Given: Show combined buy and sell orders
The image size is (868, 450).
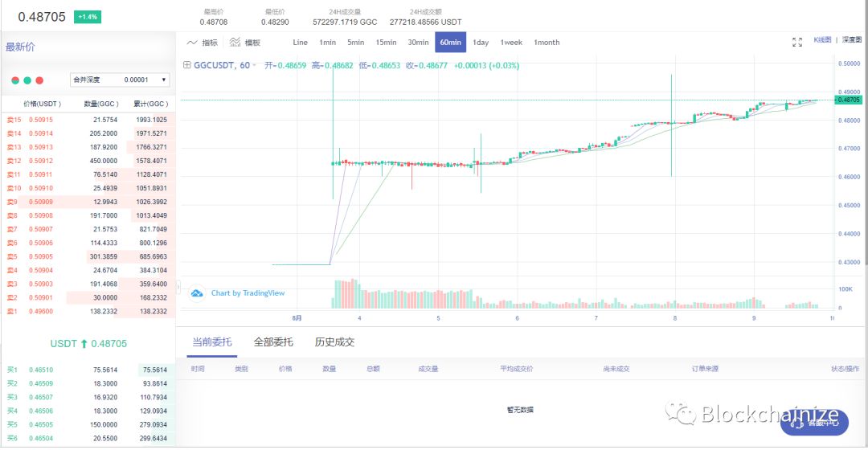Looking at the screenshot, I should (15, 80).
